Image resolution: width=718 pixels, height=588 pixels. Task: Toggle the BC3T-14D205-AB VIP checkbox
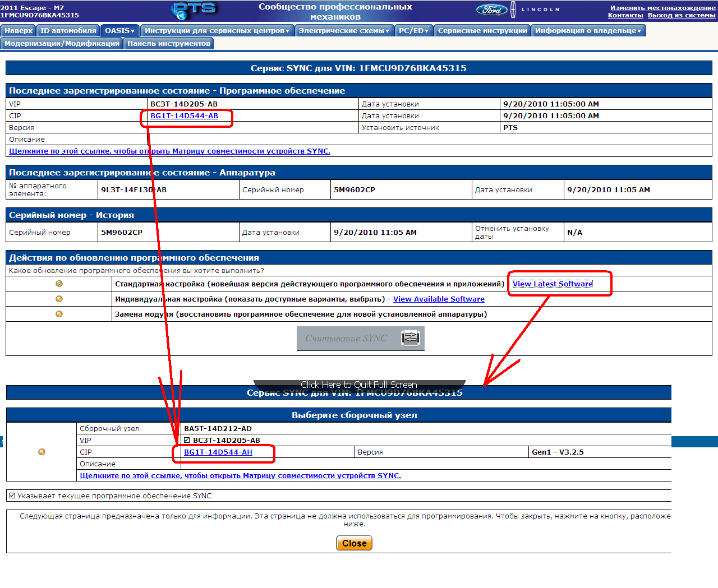click(x=187, y=440)
